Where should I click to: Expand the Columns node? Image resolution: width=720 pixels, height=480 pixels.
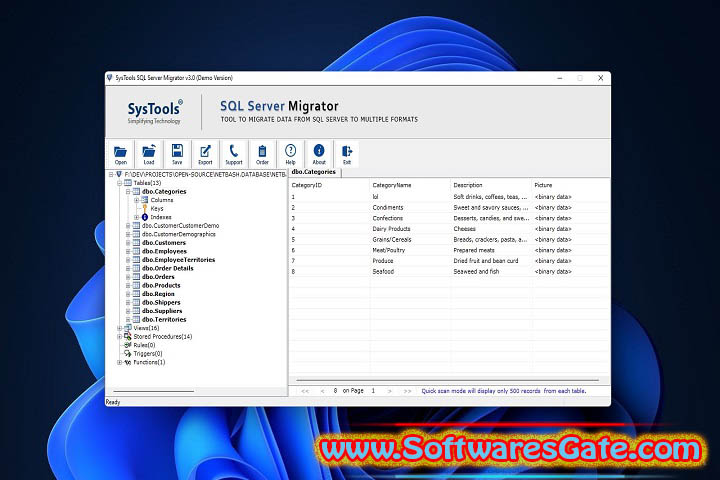click(136, 200)
